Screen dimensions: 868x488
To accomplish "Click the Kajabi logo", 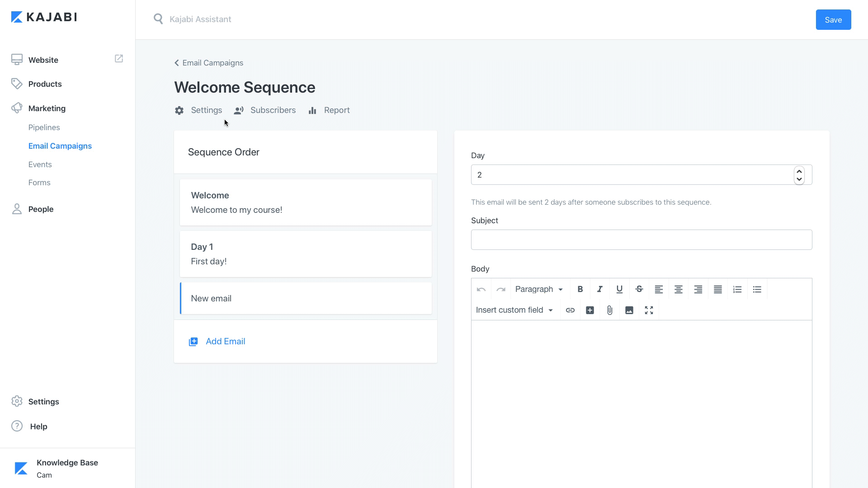I will [44, 17].
